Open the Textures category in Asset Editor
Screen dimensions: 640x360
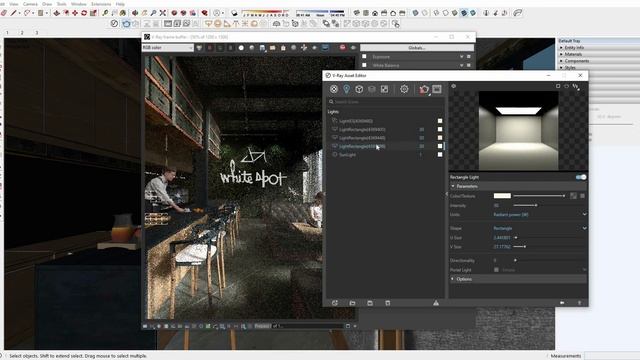(384, 89)
